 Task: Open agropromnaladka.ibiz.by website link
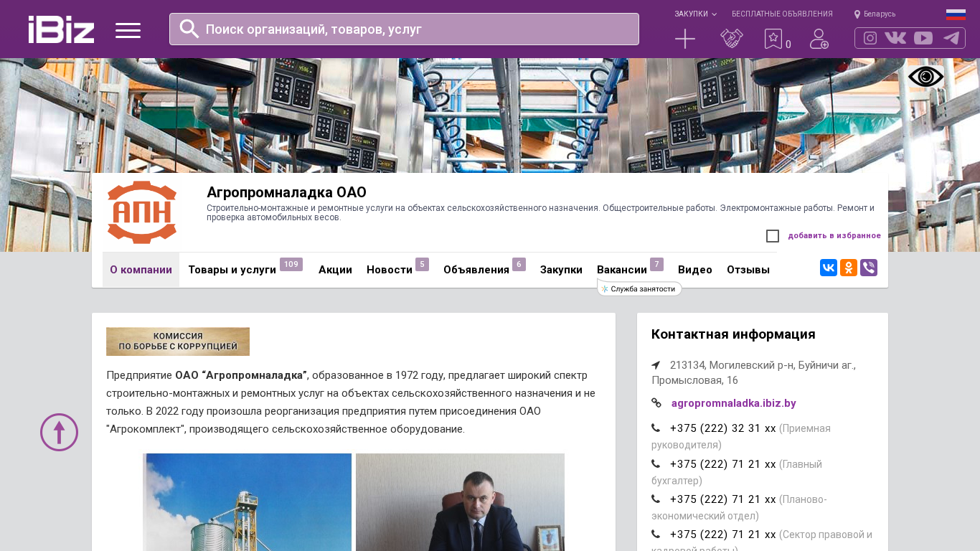pos(733,403)
